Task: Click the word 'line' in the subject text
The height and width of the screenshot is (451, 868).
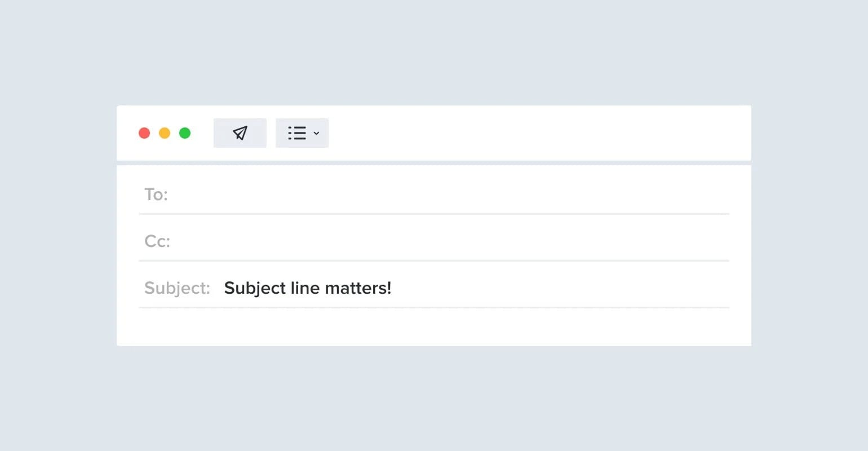Action: 304,288
